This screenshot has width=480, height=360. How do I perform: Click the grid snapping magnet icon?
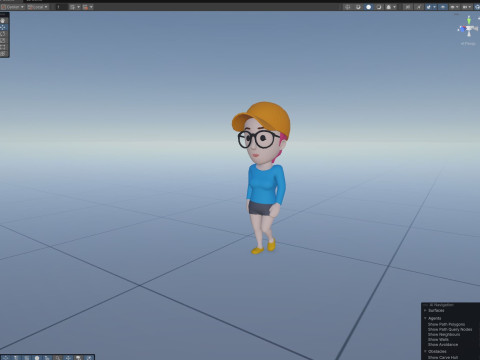85,7
